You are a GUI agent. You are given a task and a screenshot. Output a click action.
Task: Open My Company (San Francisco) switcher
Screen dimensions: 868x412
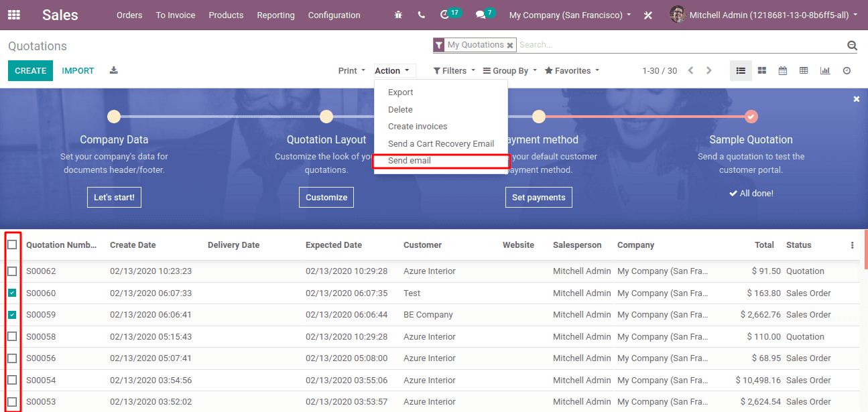570,15
